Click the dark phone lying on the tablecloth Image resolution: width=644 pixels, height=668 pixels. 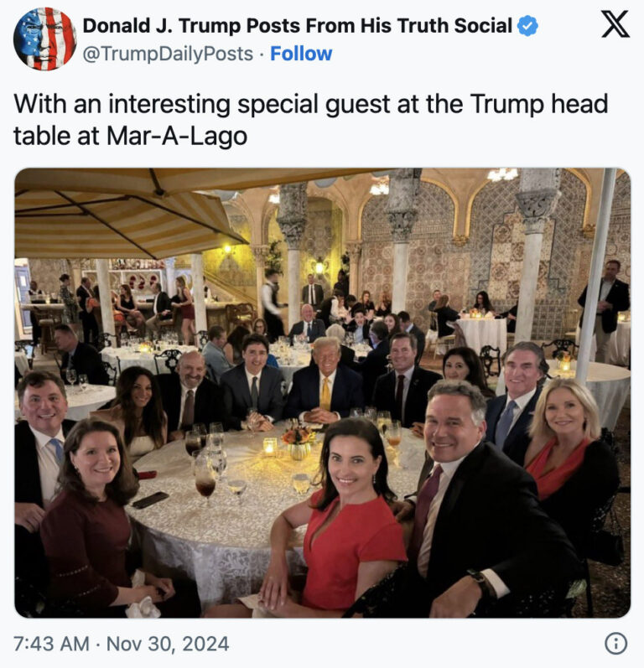click(150, 500)
